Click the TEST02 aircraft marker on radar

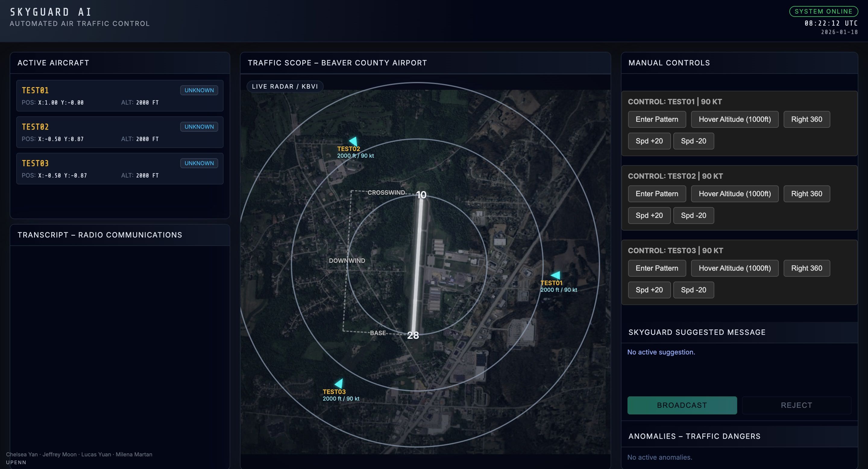click(354, 141)
